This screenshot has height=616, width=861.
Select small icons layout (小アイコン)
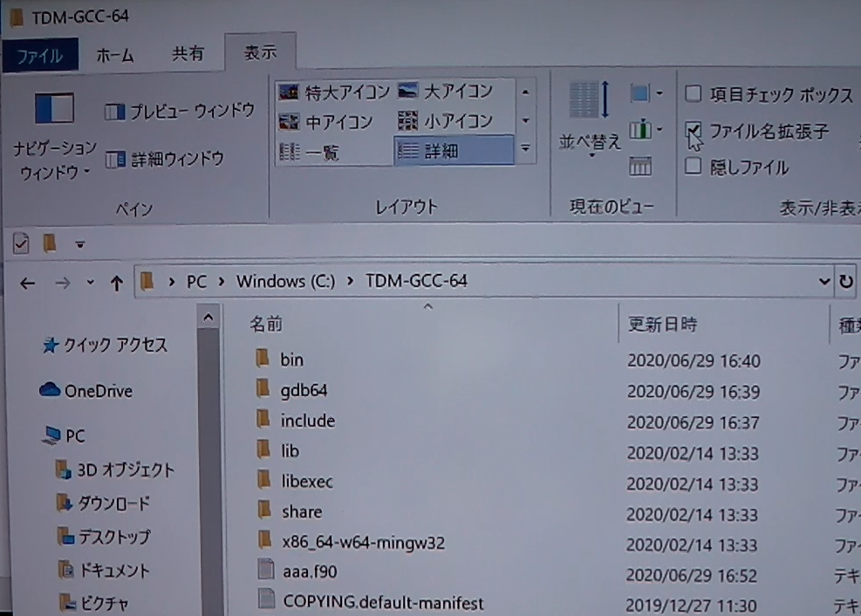tap(445, 120)
